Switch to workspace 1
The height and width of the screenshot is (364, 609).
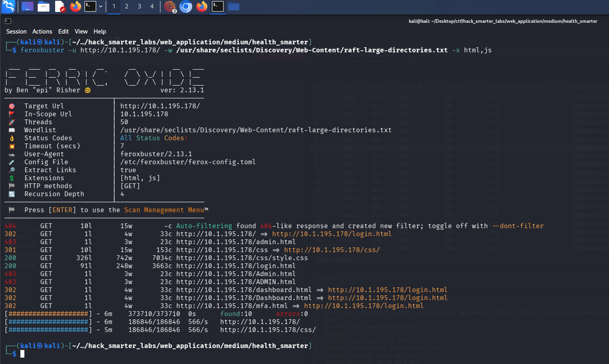tap(114, 6)
